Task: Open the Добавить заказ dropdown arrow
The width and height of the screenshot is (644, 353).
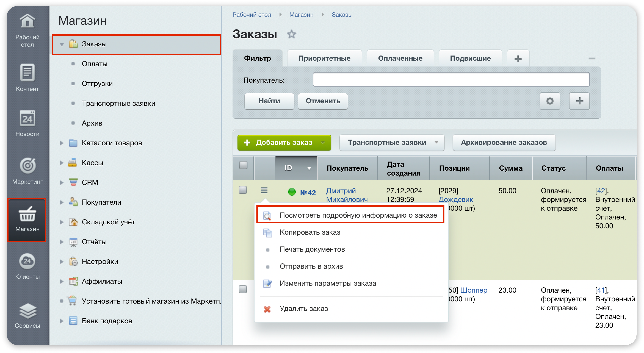Action: [323, 142]
